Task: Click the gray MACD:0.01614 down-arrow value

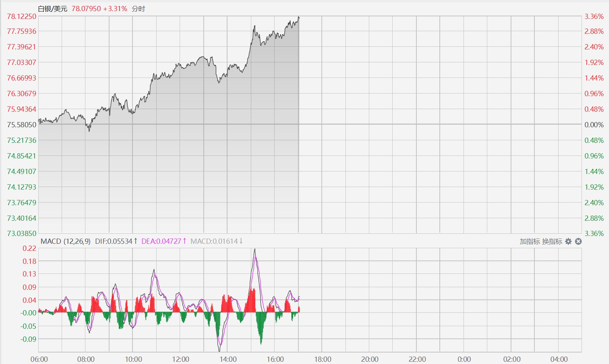Action: pyautogui.click(x=217, y=241)
